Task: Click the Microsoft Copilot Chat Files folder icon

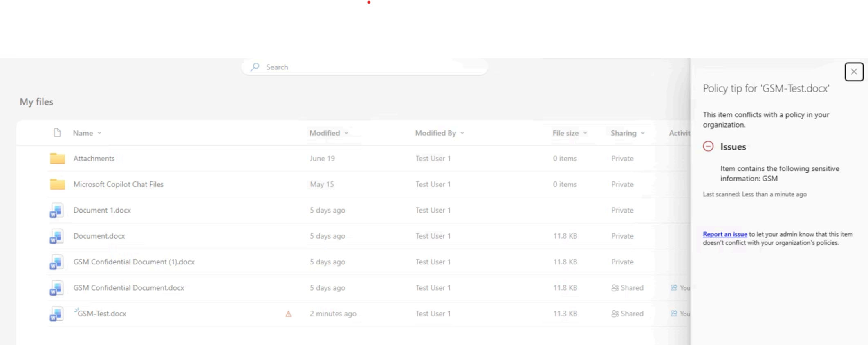Action: pyautogui.click(x=57, y=184)
